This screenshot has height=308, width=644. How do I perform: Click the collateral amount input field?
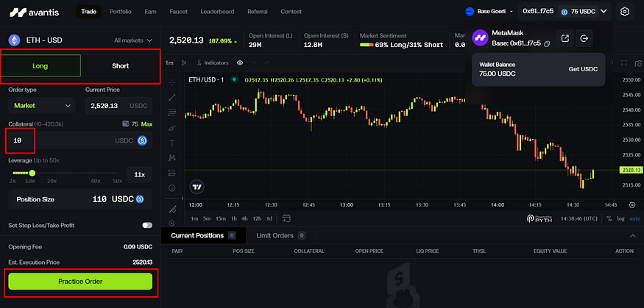(80, 140)
